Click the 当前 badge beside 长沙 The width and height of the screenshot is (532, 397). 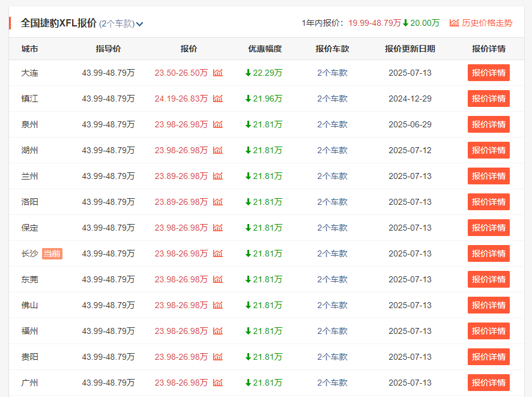(52, 253)
